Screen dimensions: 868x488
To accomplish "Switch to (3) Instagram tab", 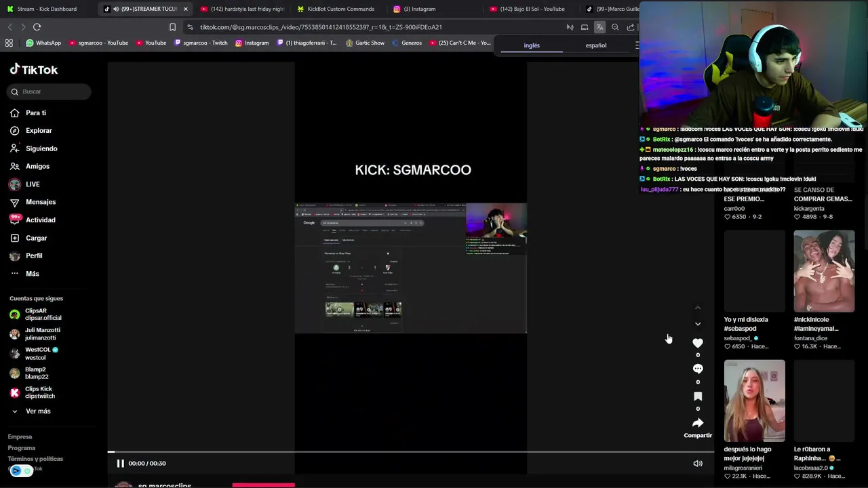I will 418,9.
